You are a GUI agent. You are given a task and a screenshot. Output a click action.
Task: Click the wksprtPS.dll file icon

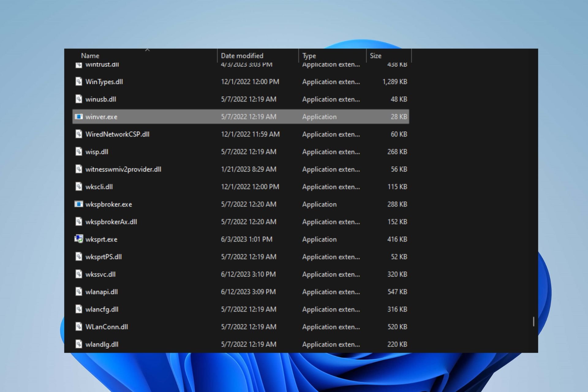tap(79, 256)
